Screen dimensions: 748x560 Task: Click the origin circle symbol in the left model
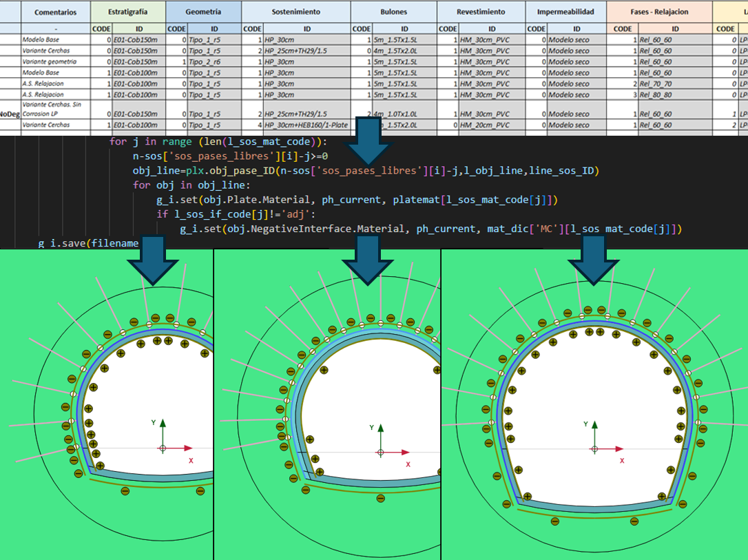[163, 448]
